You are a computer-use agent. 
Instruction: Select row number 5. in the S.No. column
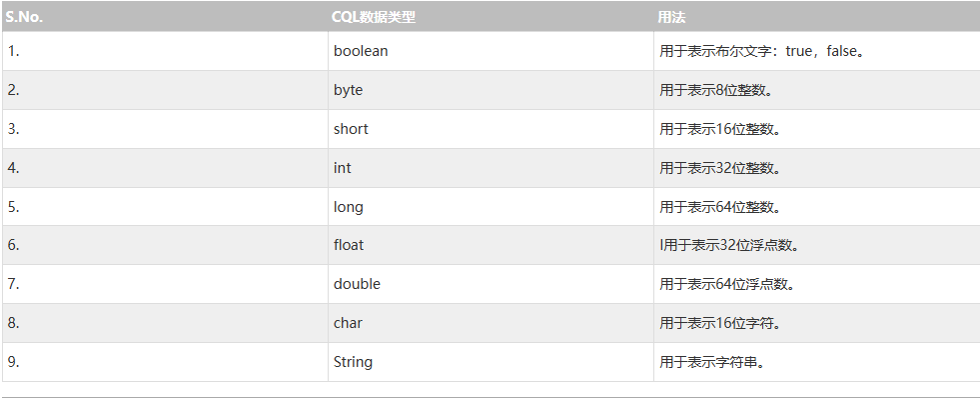click(x=13, y=207)
